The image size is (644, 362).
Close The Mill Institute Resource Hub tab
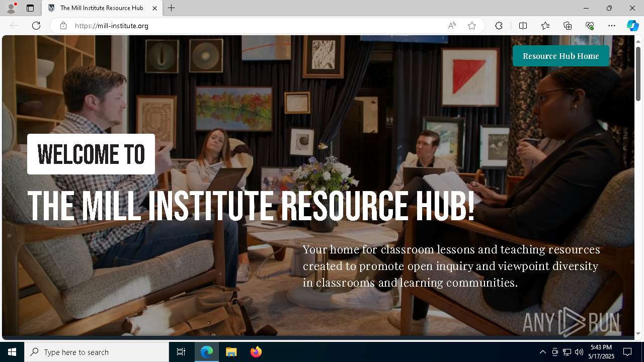(155, 8)
